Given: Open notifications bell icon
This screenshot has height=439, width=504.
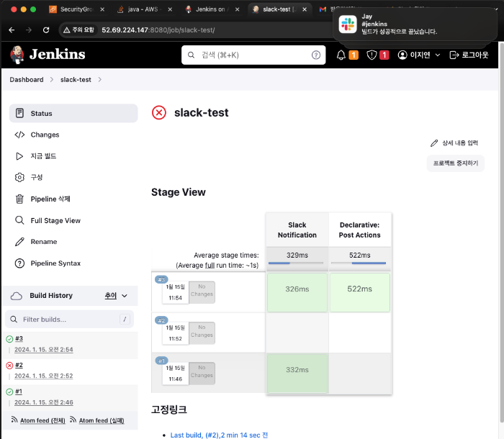Looking at the screenshot, I should [x=341, y=55].
